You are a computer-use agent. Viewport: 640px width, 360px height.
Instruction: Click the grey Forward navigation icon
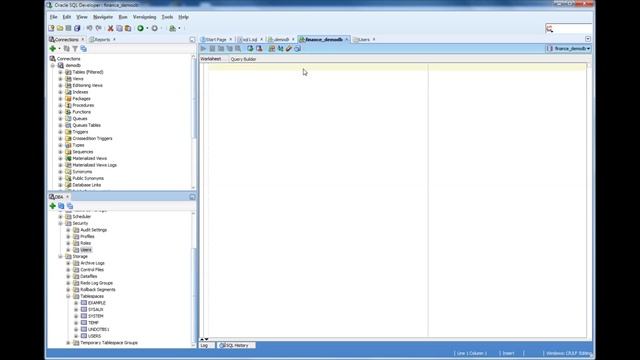[x=155, y=28]
